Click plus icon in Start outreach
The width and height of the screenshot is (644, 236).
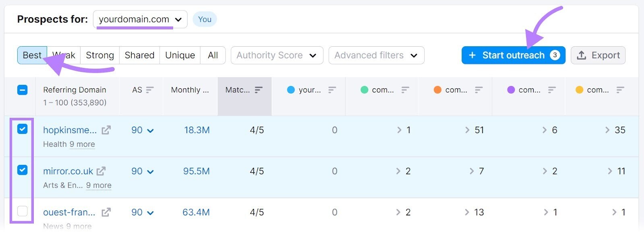[473, 55]
